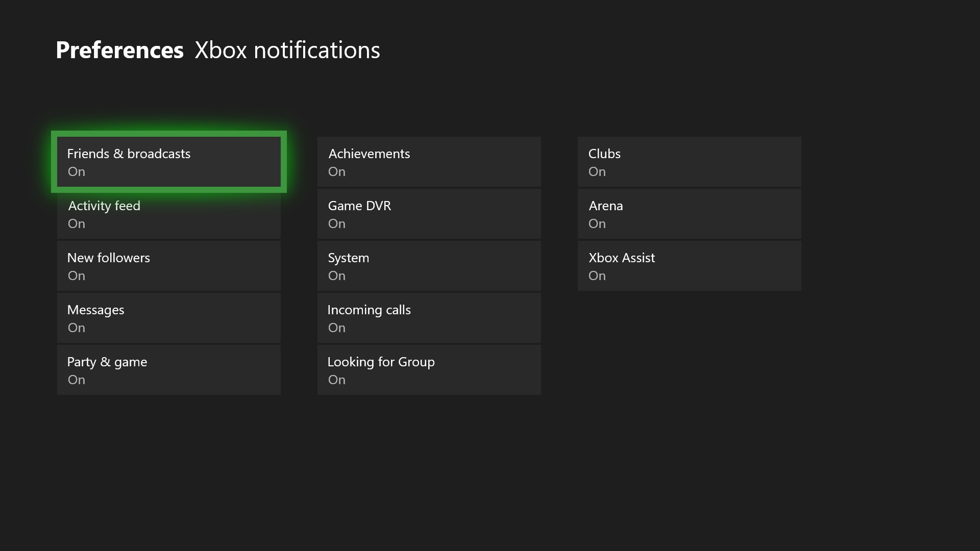
Task: Toggle Incoming calls notifications
Action: [429, 318]
